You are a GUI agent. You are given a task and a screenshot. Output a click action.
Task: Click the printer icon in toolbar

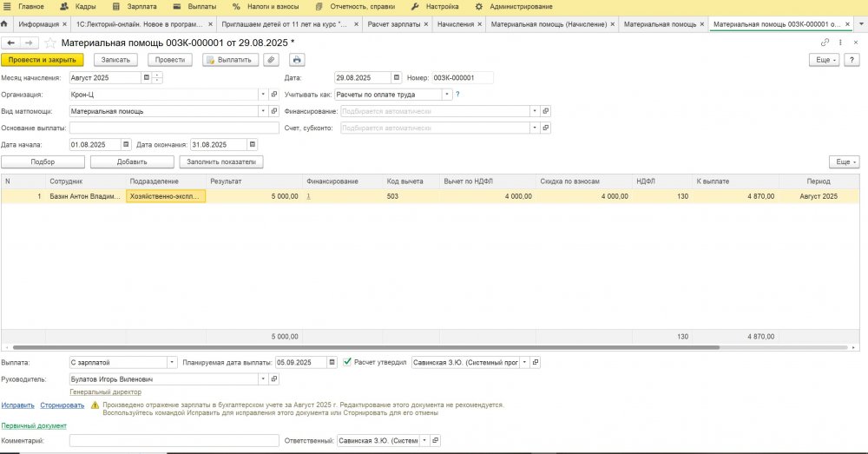(x=297, y=60)
